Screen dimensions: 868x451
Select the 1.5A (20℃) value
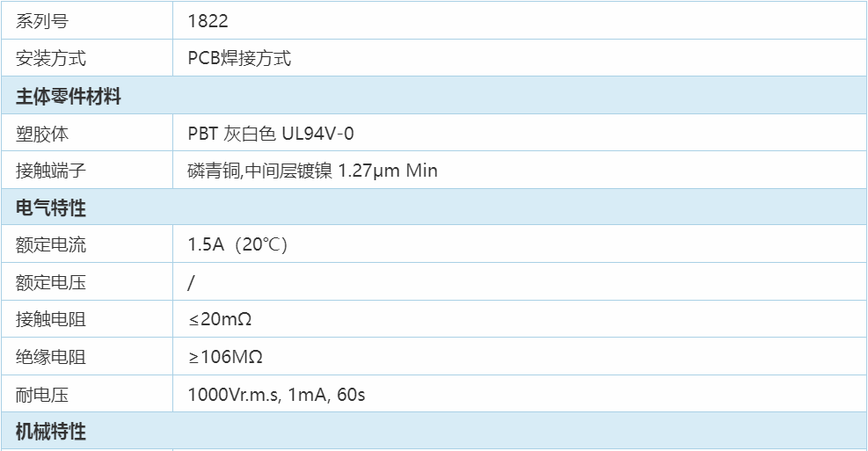pyautogui.click(x=237, y=244)
